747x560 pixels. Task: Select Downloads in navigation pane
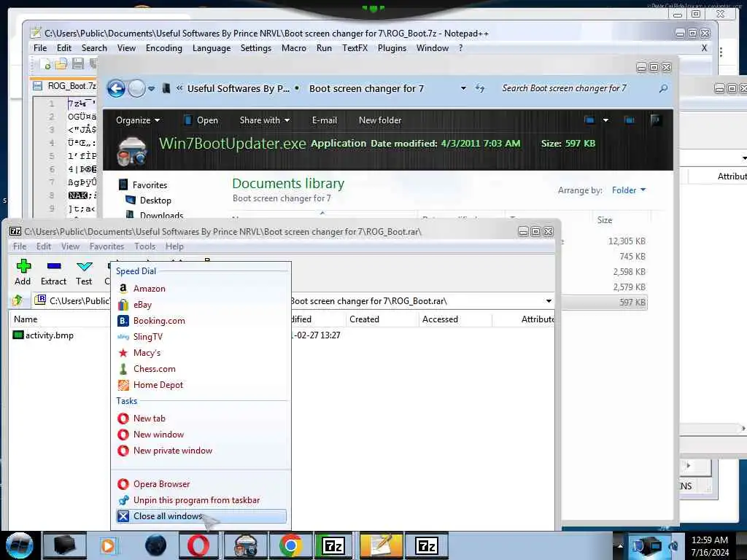tap(161, 215)
